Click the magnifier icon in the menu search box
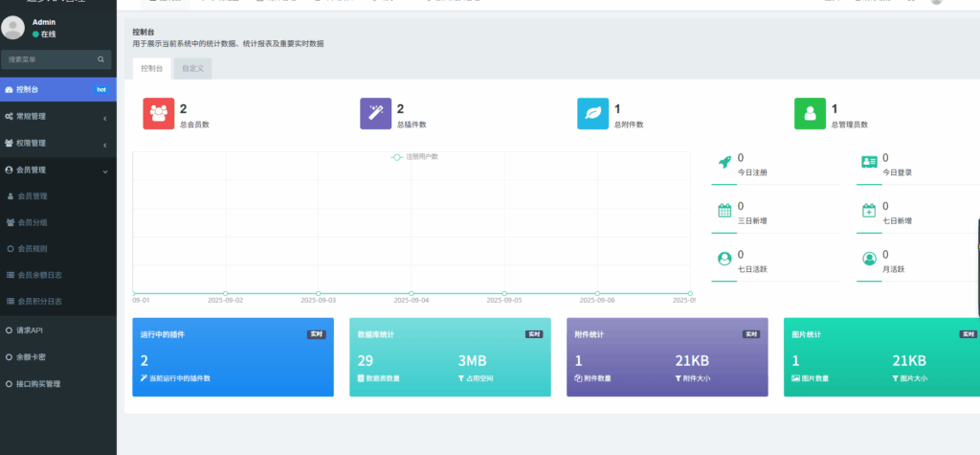This screenshot has height=455, width=980. coord(100,59)
